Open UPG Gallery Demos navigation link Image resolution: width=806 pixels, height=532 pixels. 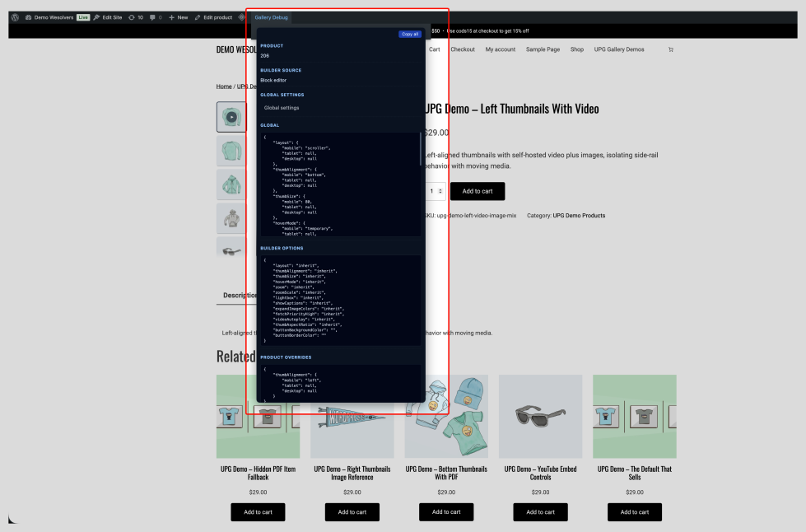click(619, 49)
